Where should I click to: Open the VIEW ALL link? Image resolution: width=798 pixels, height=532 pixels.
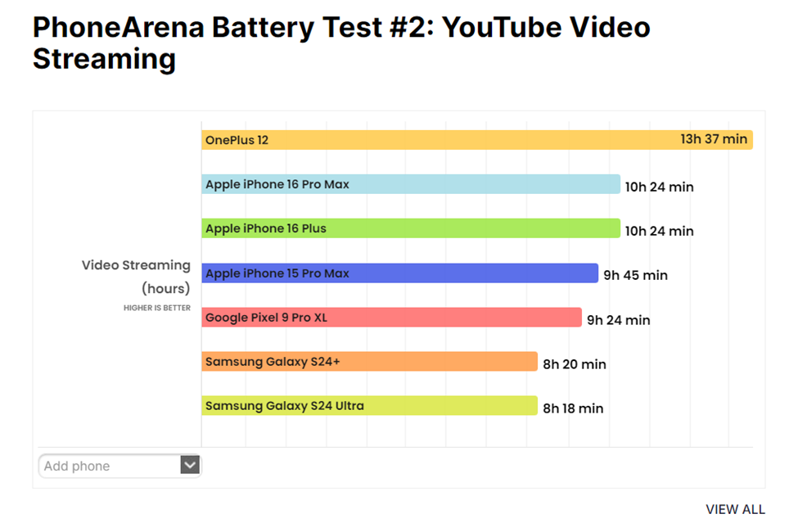click(735, 509)
